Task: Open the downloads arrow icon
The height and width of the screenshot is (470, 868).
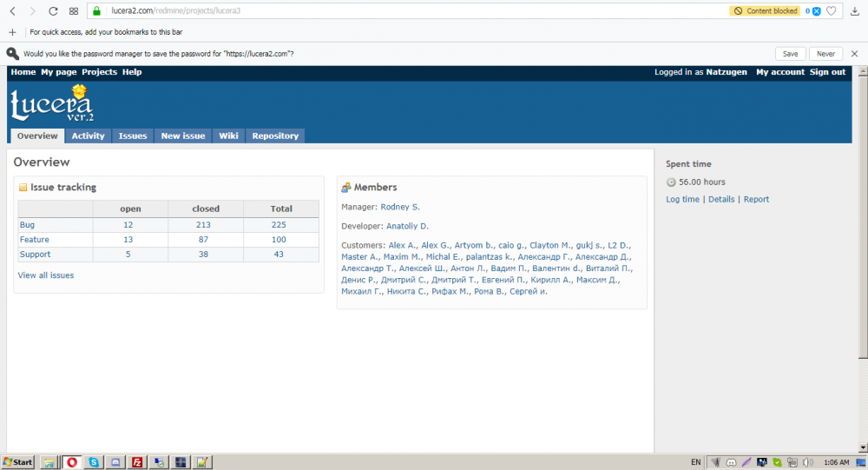Action: 855,11
